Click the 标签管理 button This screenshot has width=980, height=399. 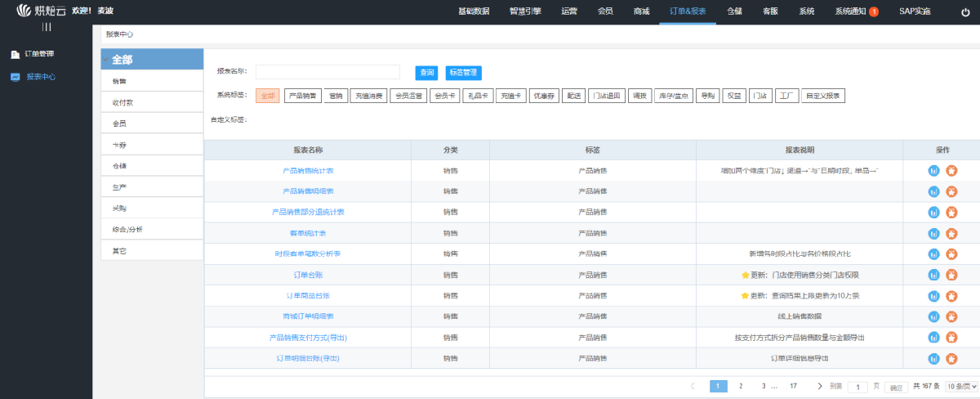pyautogui.click(x=464, y=73)
